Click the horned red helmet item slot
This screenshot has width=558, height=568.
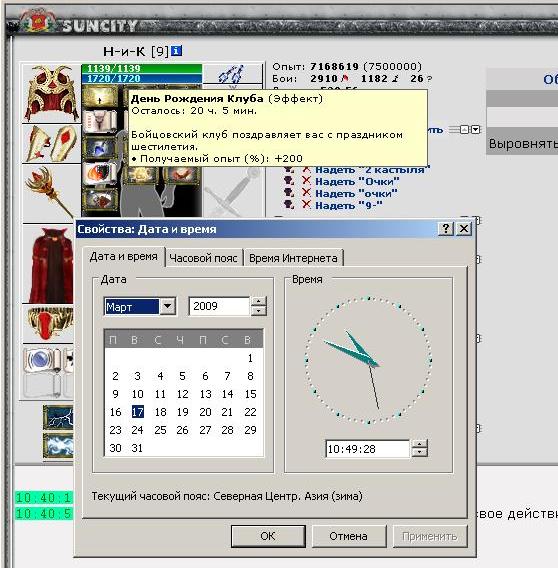click(x=51, y=93)
